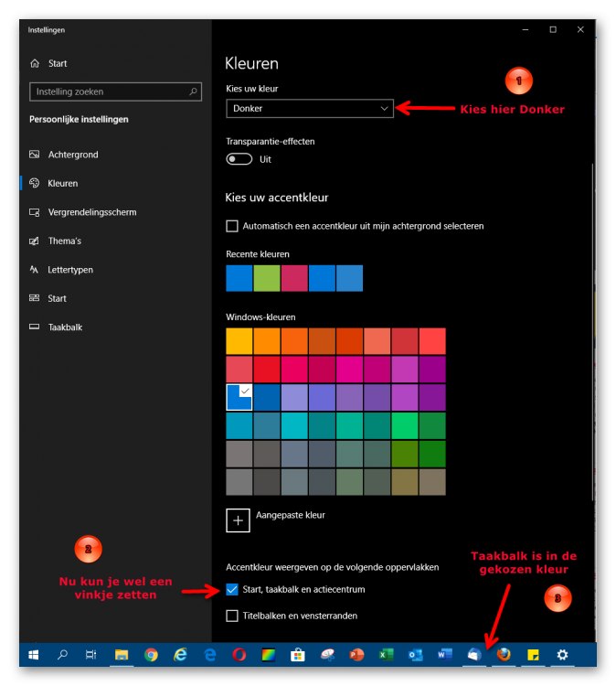The image size is (616, 686).
Task: Open the Microsoft Store taskbar icon
Action: click(x=298, y=655)
